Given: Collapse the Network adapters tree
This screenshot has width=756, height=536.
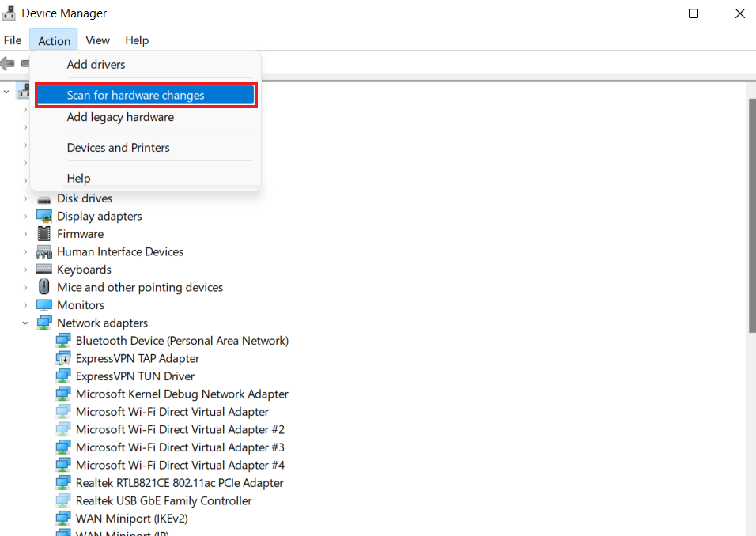Looking at the screenshot, I should (x=25, y=323).
